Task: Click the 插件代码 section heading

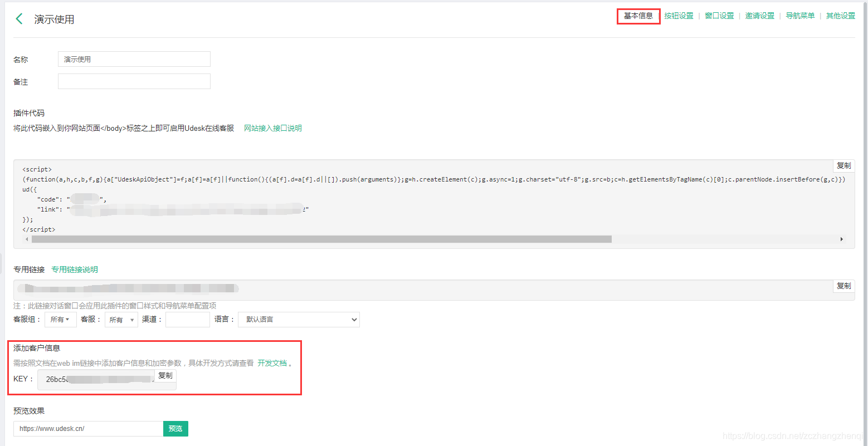Action: (x=29, y=113)
